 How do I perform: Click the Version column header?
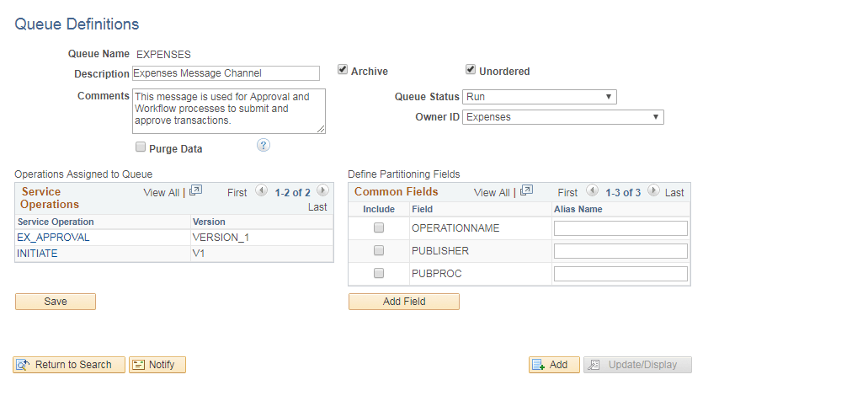click(x=209, y=222)
